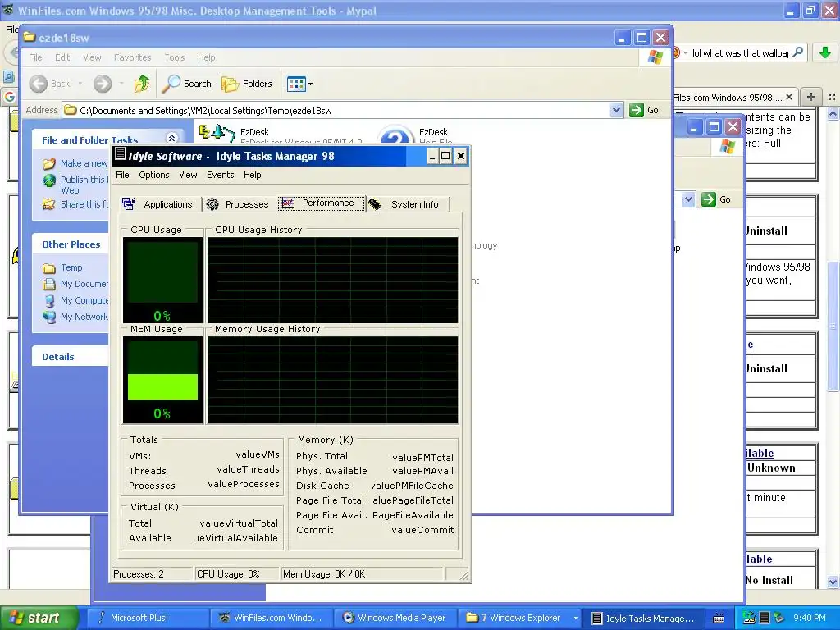Open My Documents in Other Places
This screenshot has width=840, height=630.
[x=76, y=284]
